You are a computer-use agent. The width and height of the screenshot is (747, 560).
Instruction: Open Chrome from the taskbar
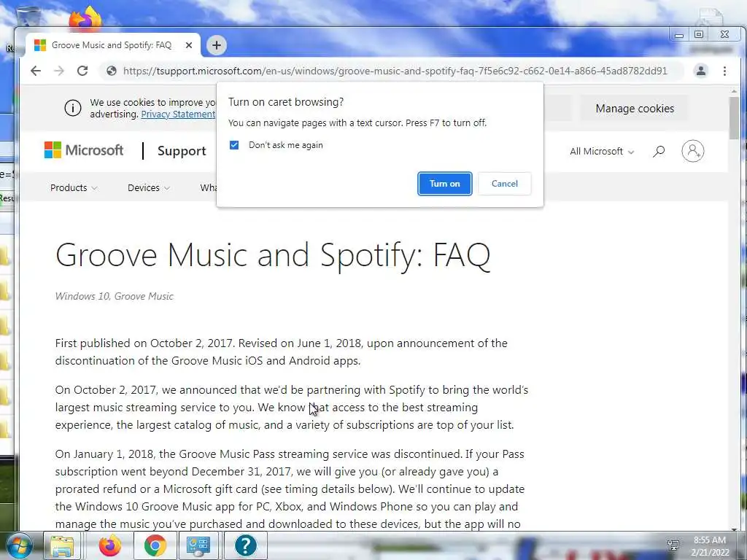[155, 545]
